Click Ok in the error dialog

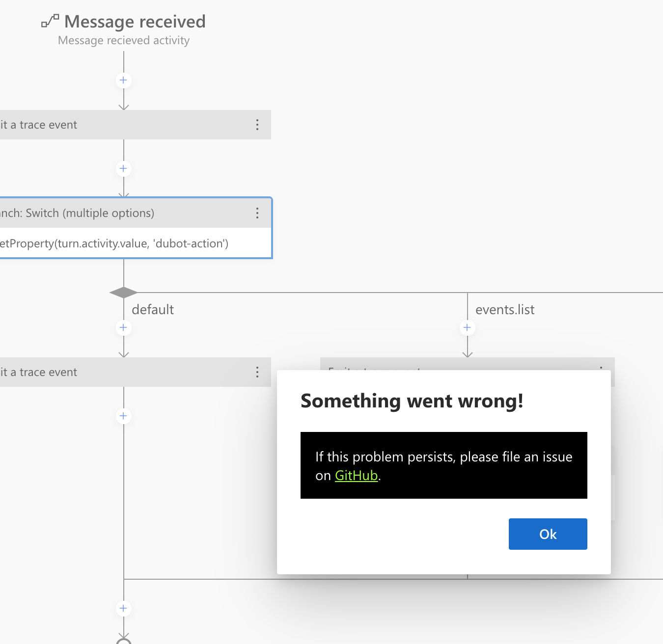548,534
